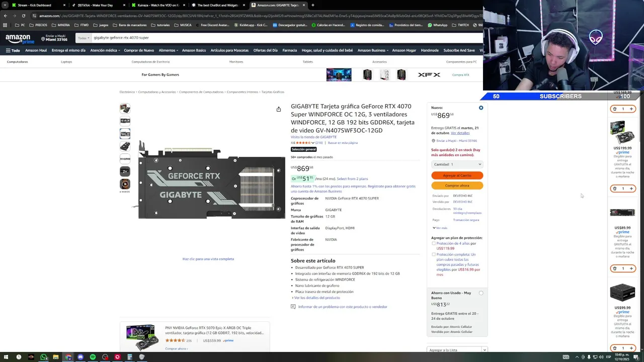Click the PNY RTX 5070 sponsored product image
Viewport: 644px width, 362px height.
142,337
